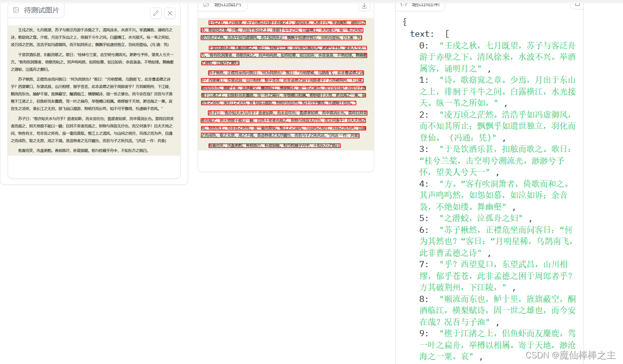Viewport: 623px width, 364px height.
Task: Remove the test image with the X button
Action: 170,13
